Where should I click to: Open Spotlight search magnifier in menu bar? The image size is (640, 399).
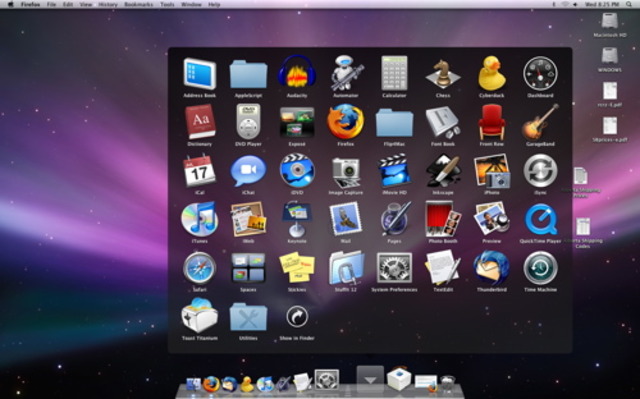629,4
